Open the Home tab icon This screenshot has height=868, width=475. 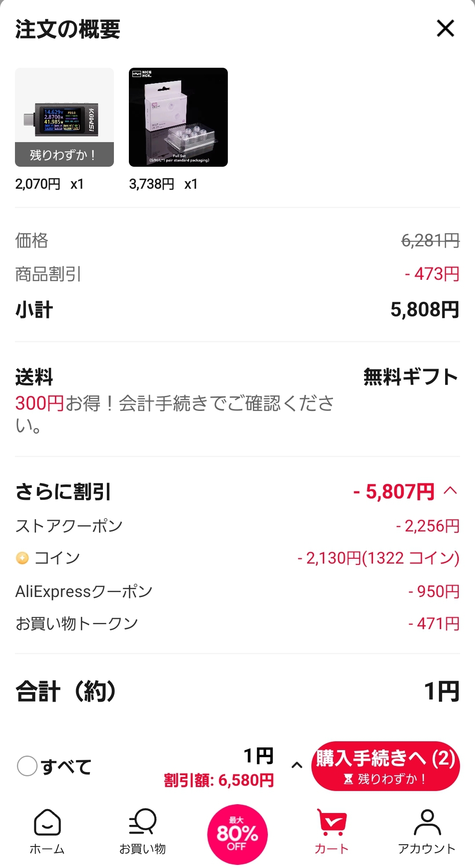[x=47, y=822]
